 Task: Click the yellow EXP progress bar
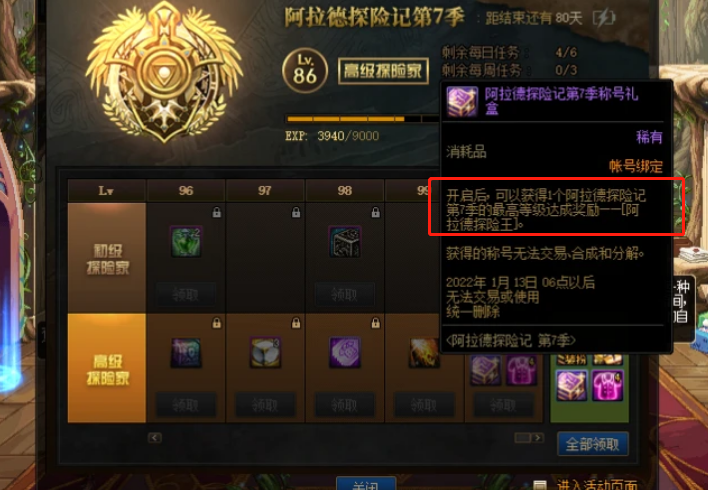[362, 119]
